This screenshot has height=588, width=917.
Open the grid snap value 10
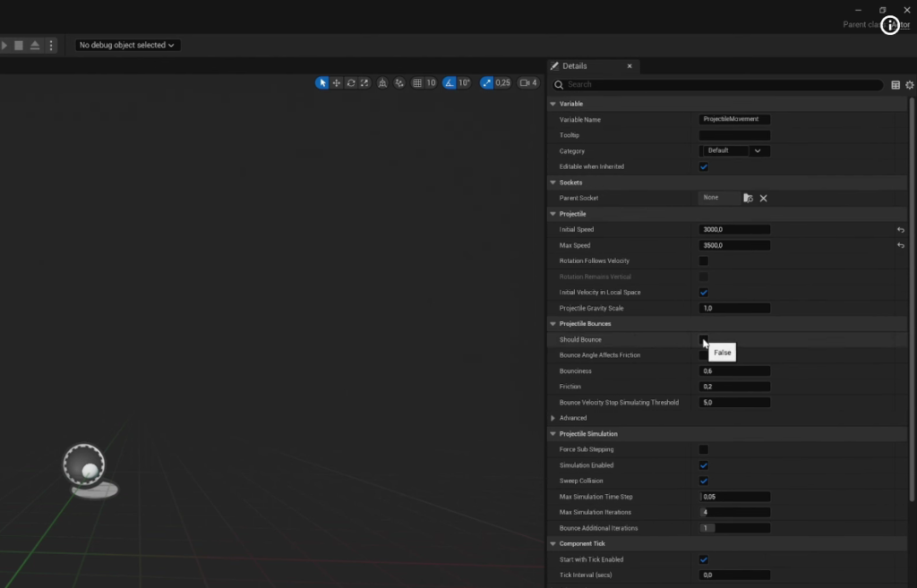coord(431,83)
